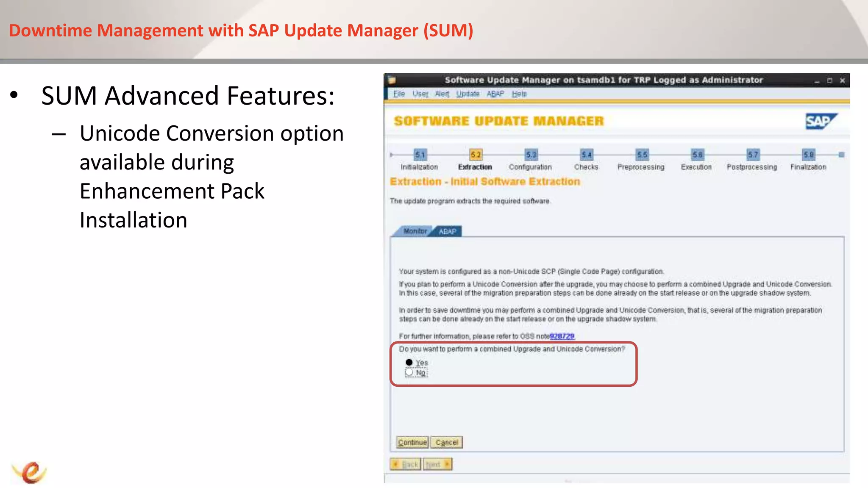
Task: Open the File menu
Action: [399, 94]
